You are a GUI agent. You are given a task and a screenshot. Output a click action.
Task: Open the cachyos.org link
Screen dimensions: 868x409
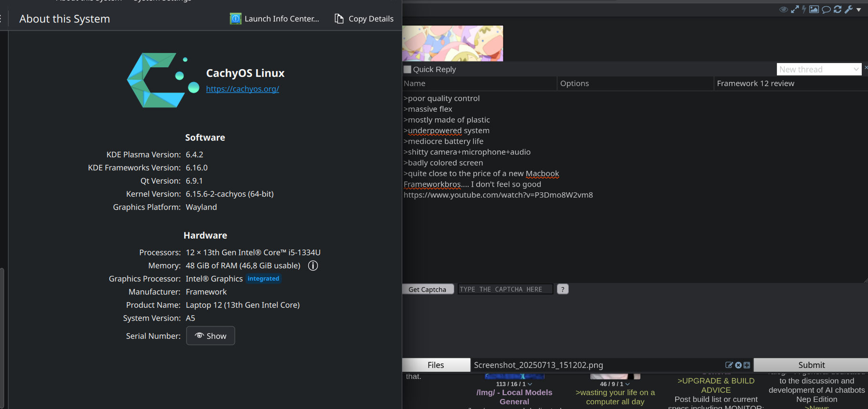[242, 89]
